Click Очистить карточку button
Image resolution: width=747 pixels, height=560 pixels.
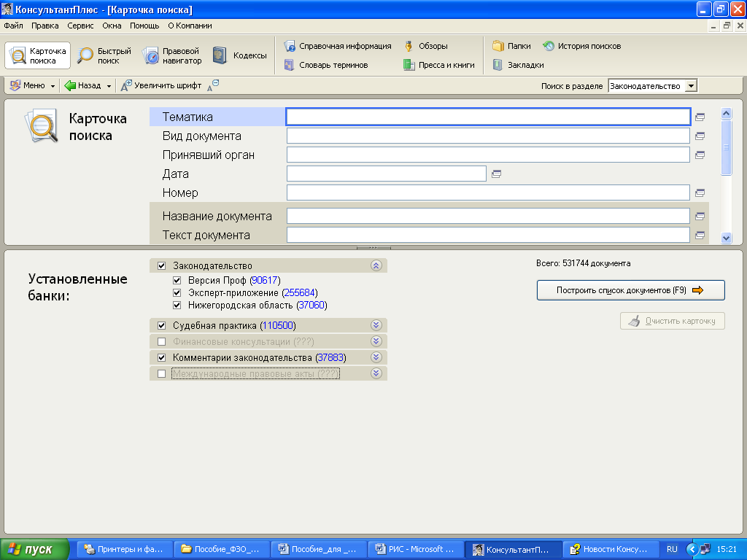coord(673,321)
